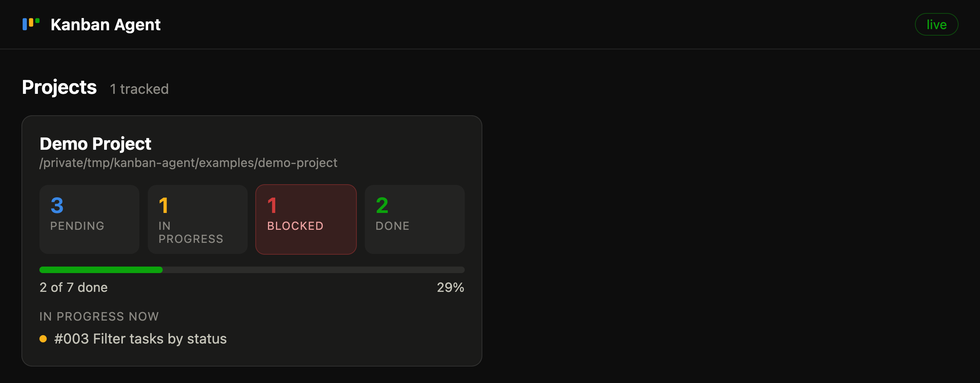This screenshot has width=980, height=383.
Task: Click the Kanban Agent logo icon
Action: (31, 24)
